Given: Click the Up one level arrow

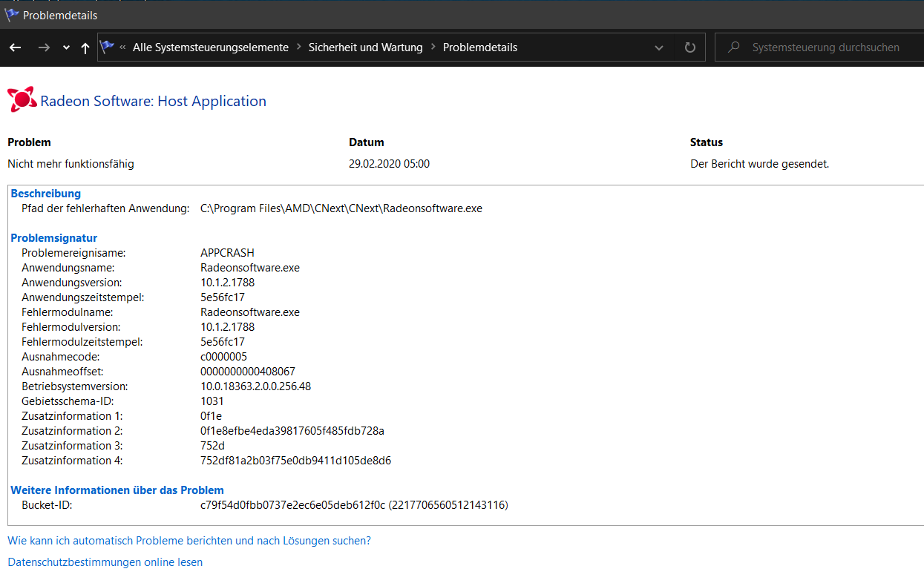Looking at the screenshot, I should click(85, 47).
